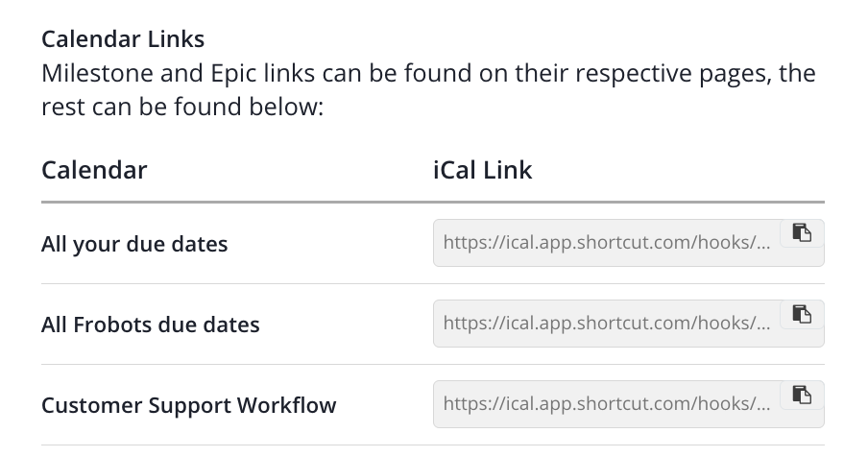Click the Calendar column header
The height and width of the screenshot is (457, 868).
click(x=94, y=170)
